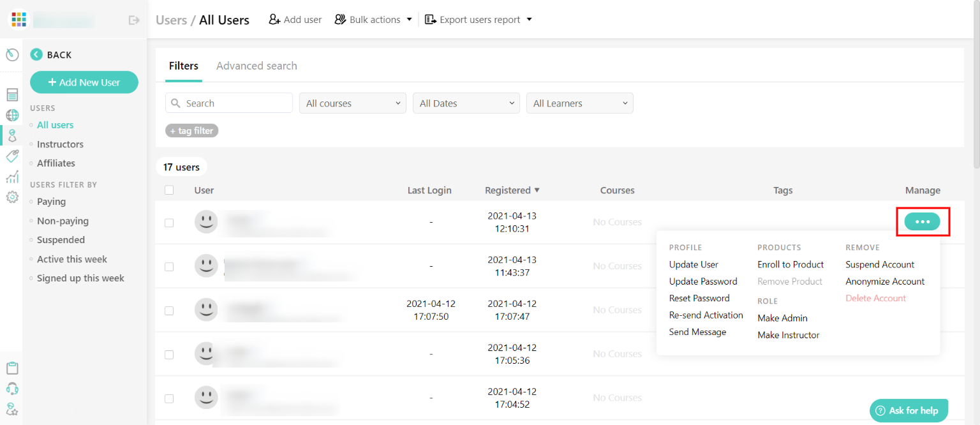
Task: Switch to the Advanced search tab
Action: pyautogui.click(x=256, y=65)
